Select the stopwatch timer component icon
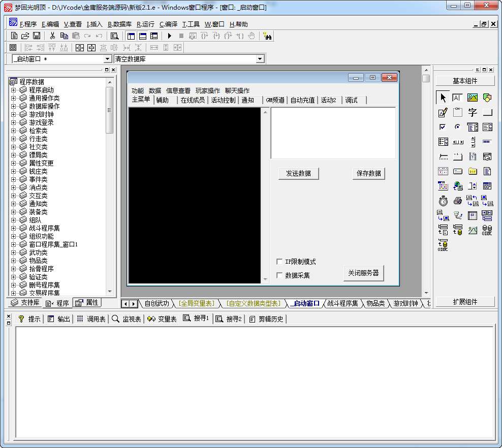 (x=443, y=201)
